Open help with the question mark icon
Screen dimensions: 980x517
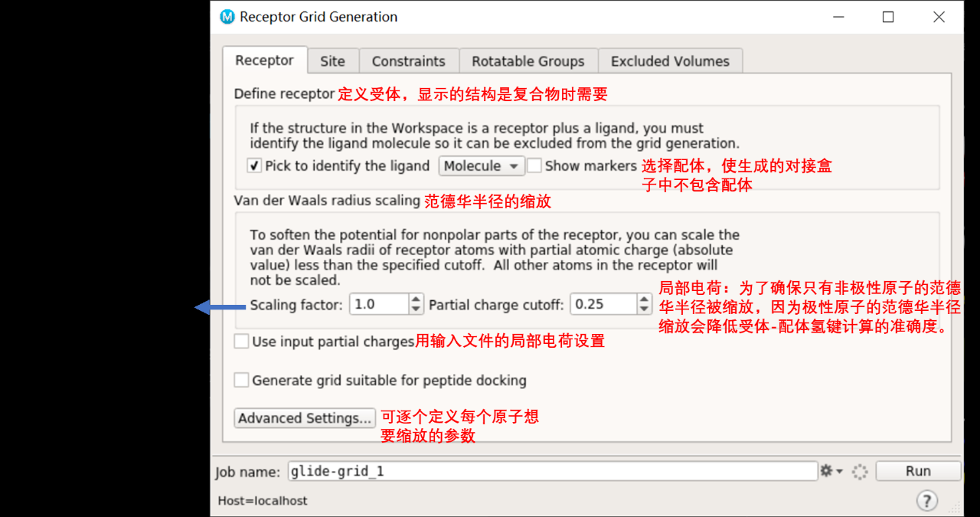[926, 501]
